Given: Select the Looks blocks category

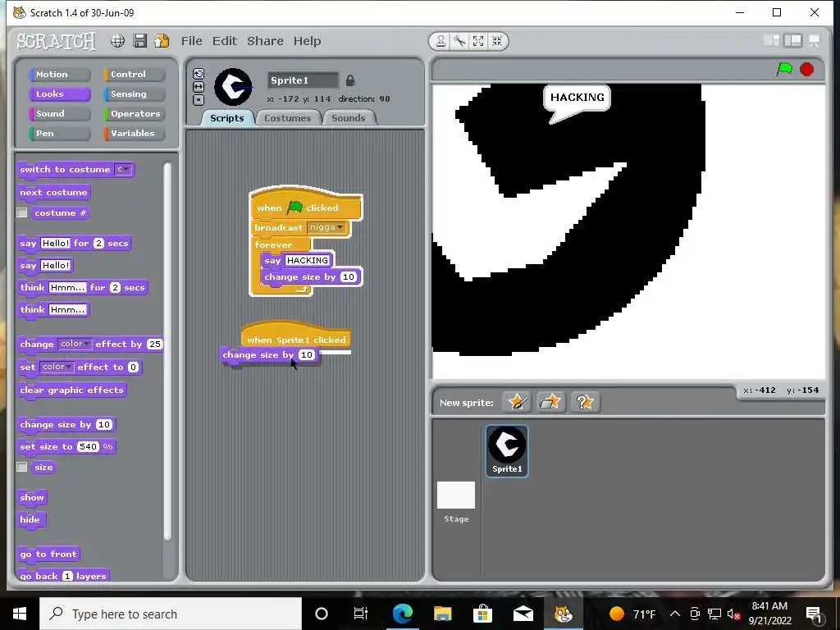Looking at the screenshot, I should click(x=59, y=94).
